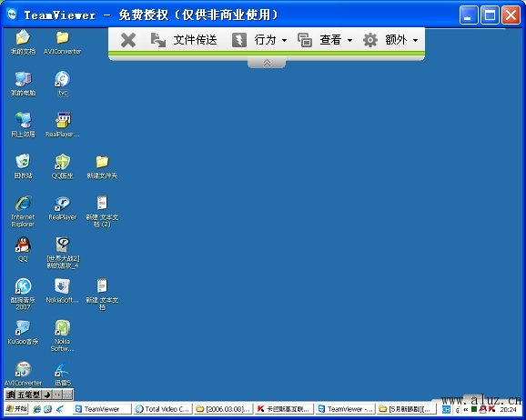The width and height of the screenshot is (526, 420).
Task: Maximize the TeamViewer window
Action: tap(490, 15)
